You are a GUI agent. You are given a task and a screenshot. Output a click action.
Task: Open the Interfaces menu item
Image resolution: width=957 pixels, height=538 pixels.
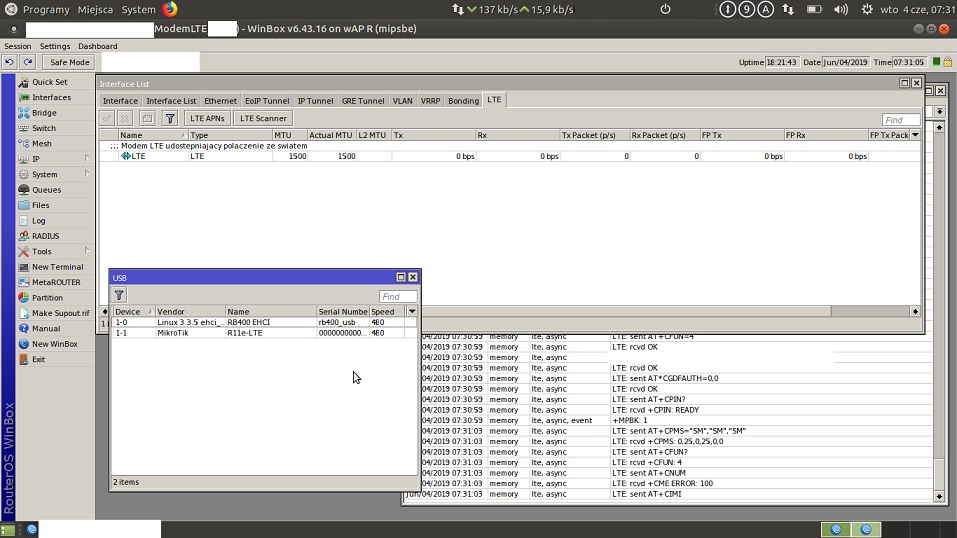point(51,97)
